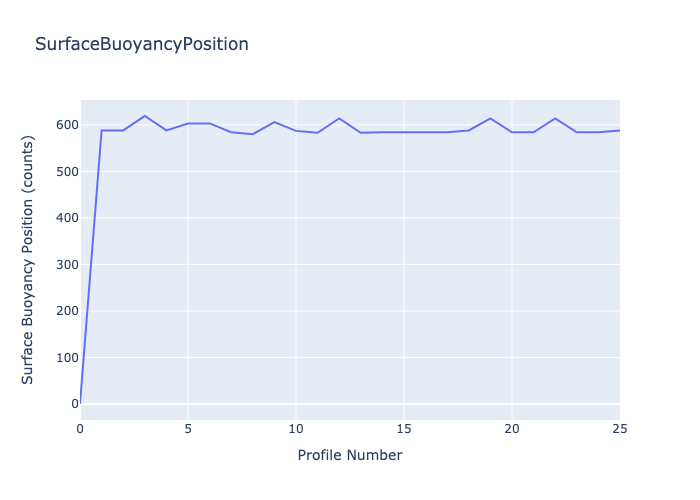The width and height of the screenshot is (700, 500).
Task: Click the line peak at profile 12
Action: click(x=339, y=118)
